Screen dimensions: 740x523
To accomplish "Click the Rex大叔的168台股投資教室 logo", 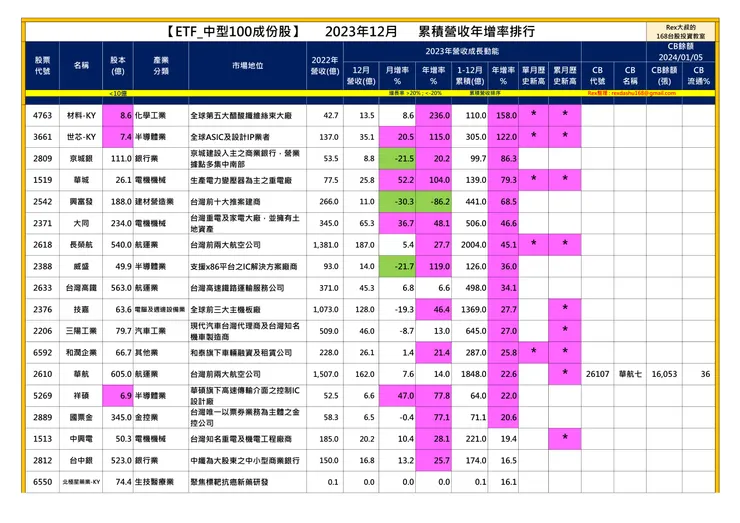I will (x=681, y=32).
